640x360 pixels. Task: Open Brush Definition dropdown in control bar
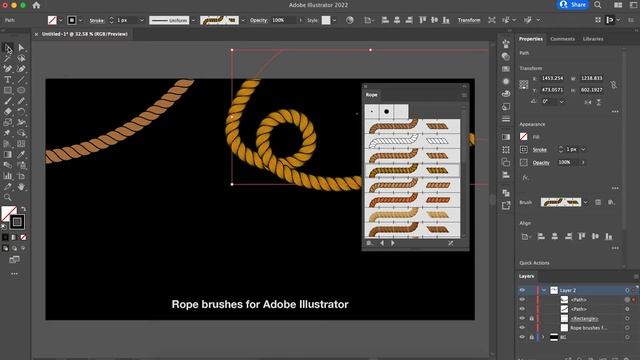tap(243, 20)
